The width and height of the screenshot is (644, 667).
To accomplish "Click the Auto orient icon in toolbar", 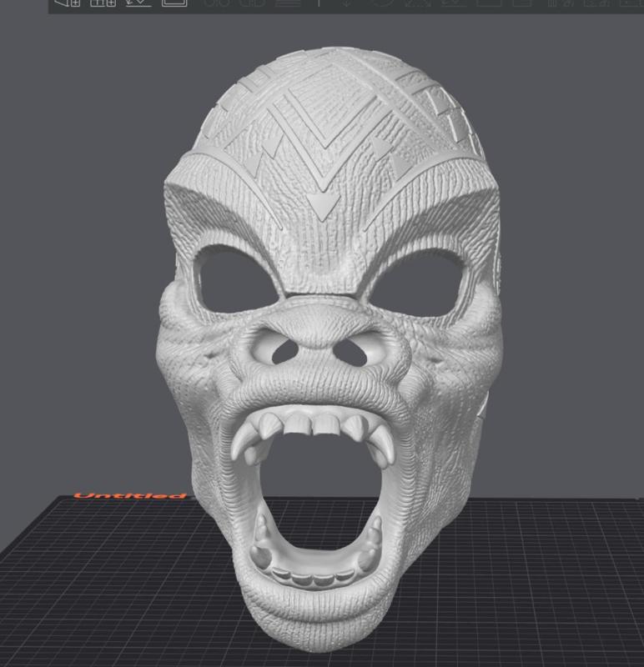I will [x=138, y=3].
